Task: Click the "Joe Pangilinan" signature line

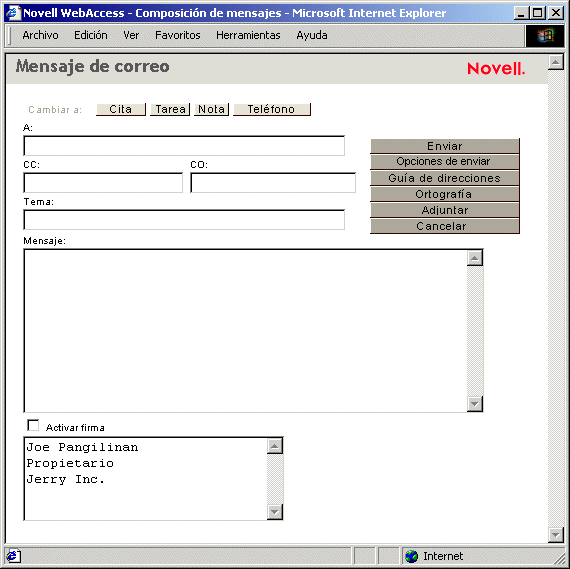Action: (82, 447)
